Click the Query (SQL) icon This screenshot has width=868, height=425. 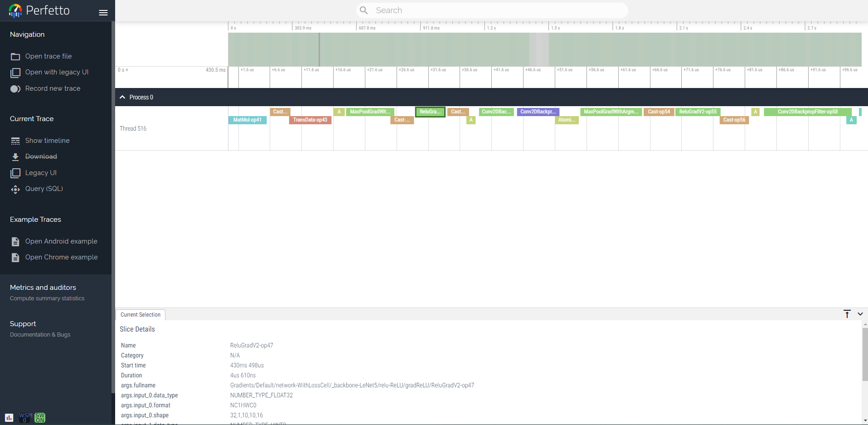point(15,189)
